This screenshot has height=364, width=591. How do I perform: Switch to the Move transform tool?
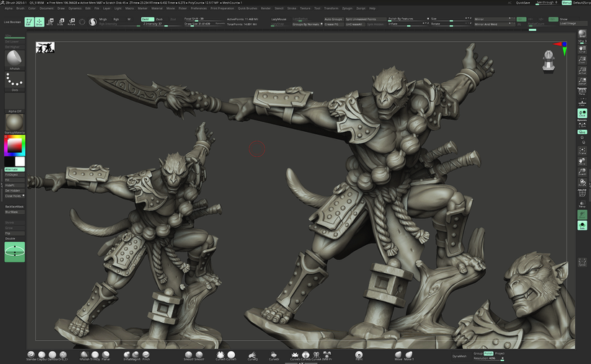(x=50, y=22)
